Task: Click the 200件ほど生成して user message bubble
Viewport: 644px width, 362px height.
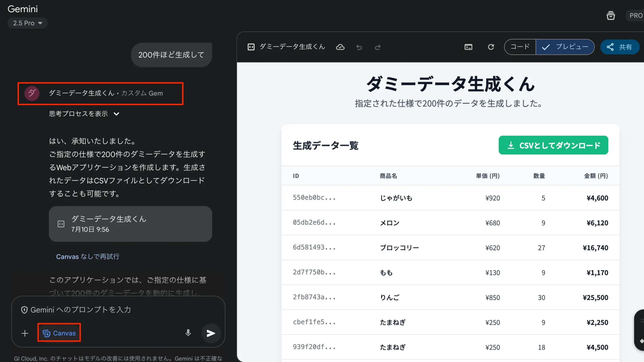Action: pos(171,55)
